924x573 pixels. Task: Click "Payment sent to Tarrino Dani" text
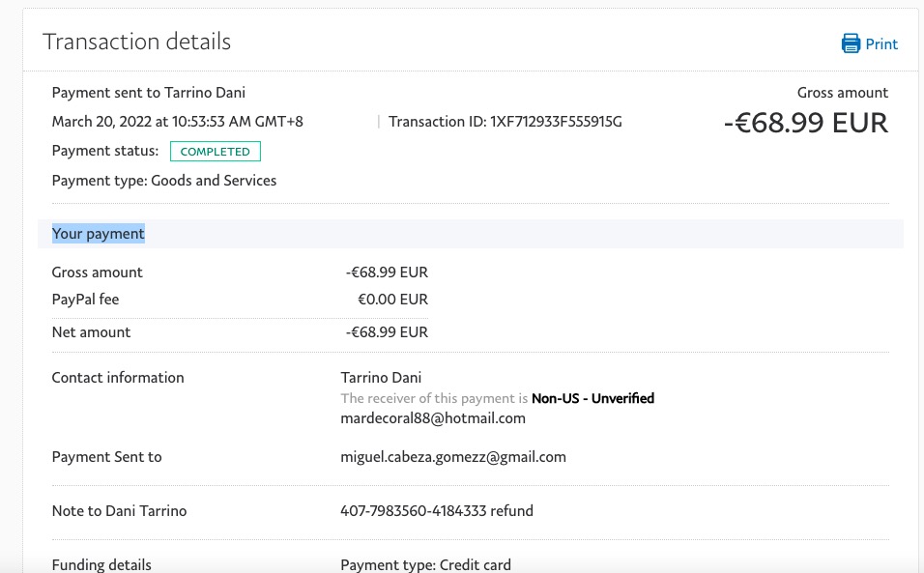pos(149,93)
